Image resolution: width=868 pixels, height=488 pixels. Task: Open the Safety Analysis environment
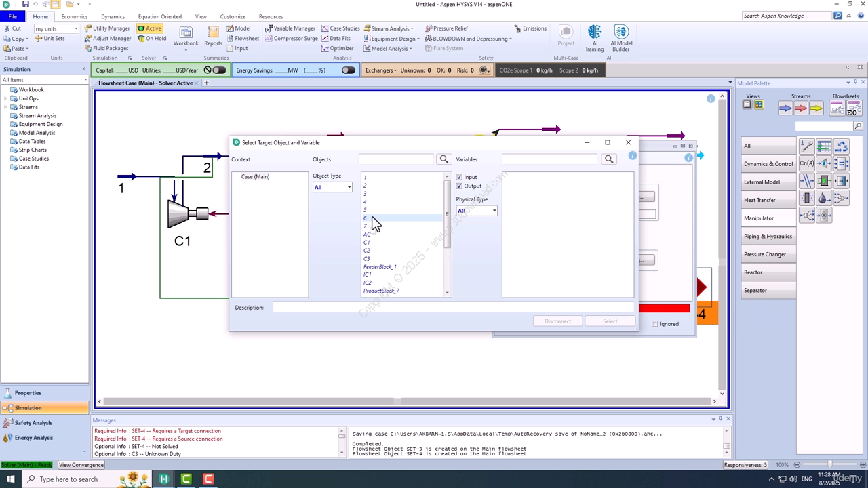[x=44, y=423]
